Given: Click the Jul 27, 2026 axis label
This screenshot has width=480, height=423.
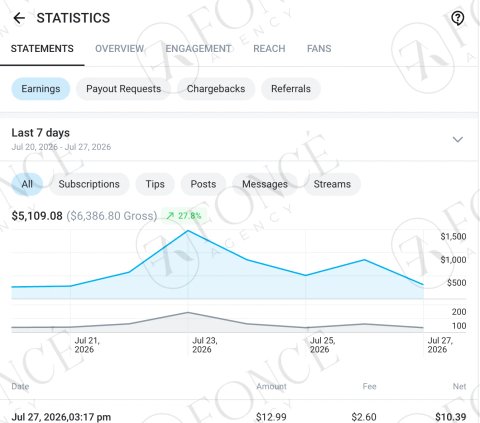Looking at the screenshot, I should tap(440, 345).
